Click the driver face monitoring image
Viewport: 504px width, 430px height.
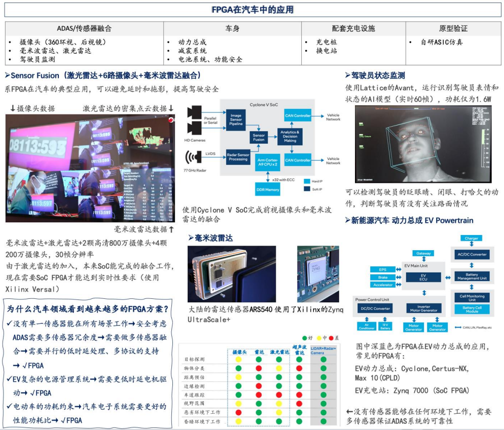point(423,144)
